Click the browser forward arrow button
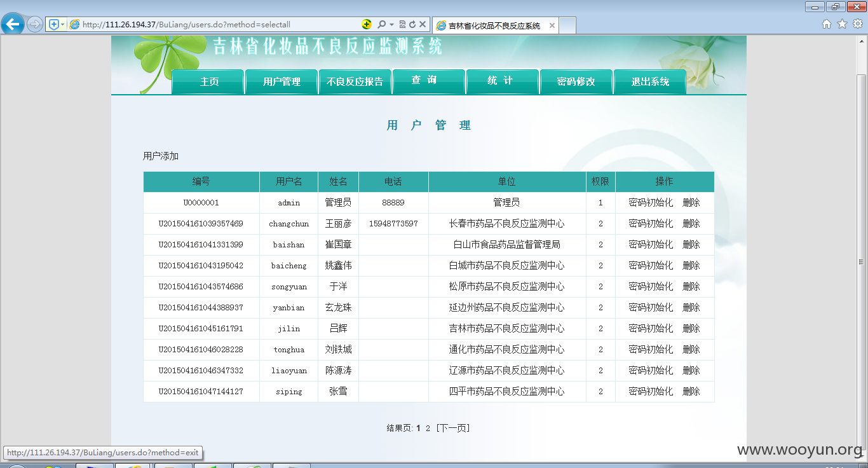 coord(34,24)
